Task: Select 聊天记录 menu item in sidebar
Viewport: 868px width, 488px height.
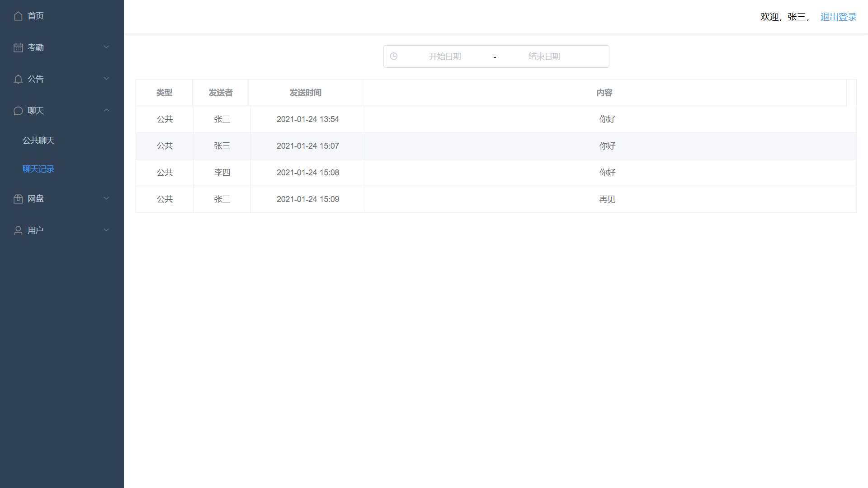Action: point(38,169)
